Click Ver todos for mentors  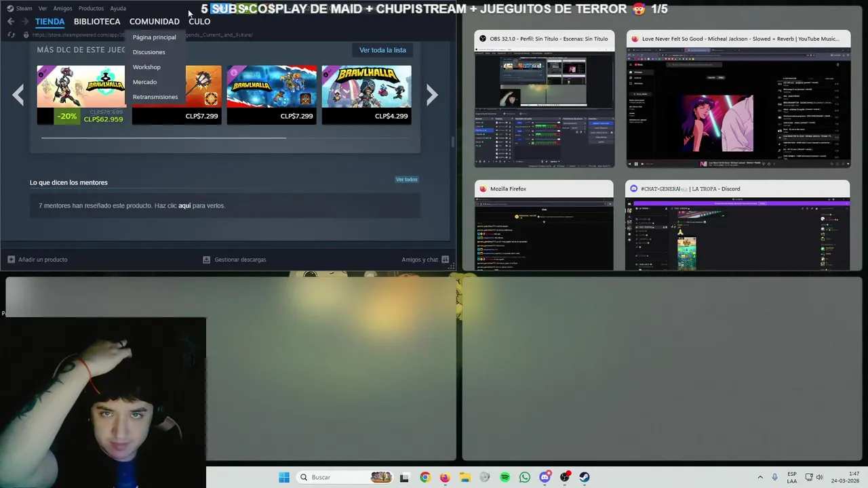click(407, 180)
